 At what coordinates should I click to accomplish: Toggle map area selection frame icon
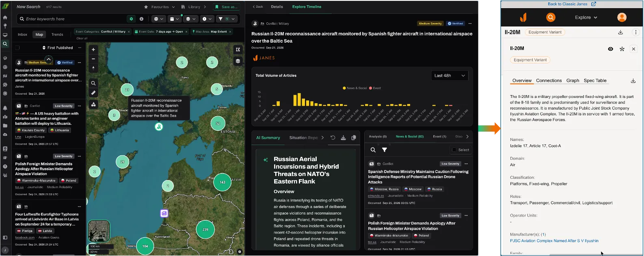[x=238, y=49]
